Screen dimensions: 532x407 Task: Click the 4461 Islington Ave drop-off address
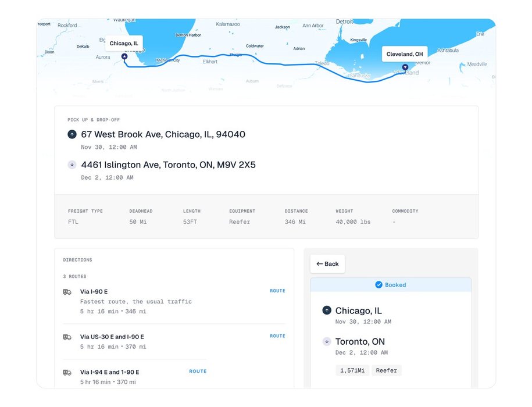[168, 165]
